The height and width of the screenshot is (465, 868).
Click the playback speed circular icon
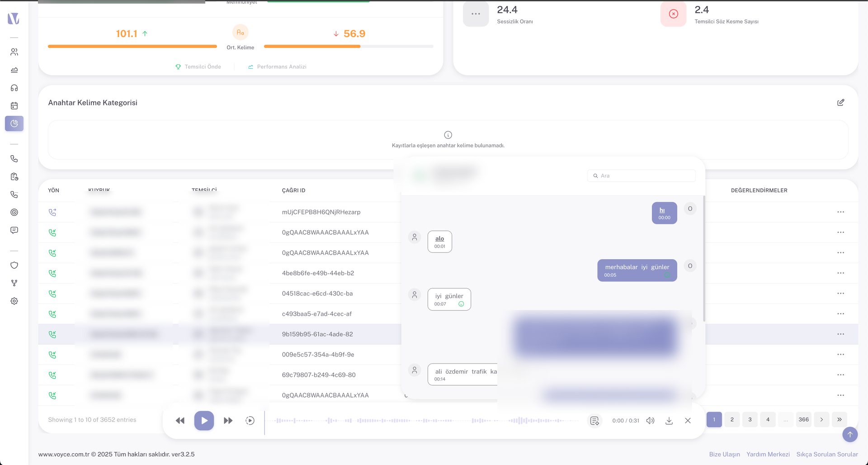(250, 421)
